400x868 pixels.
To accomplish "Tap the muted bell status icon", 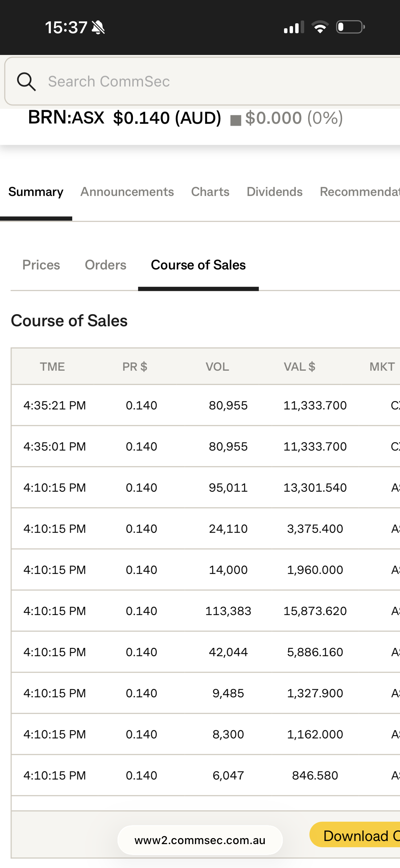I will coord(98,27).
